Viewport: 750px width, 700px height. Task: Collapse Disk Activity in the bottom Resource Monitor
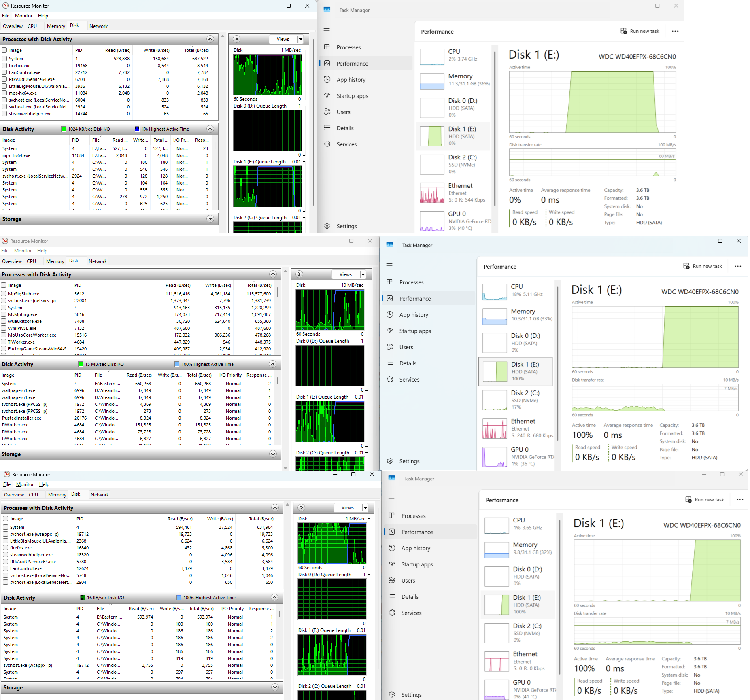(274, 597)
